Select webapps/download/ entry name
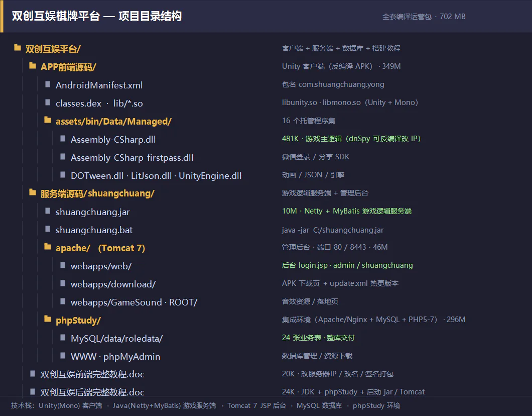Screen dimensions: 532x416 [x=113, y=284]
